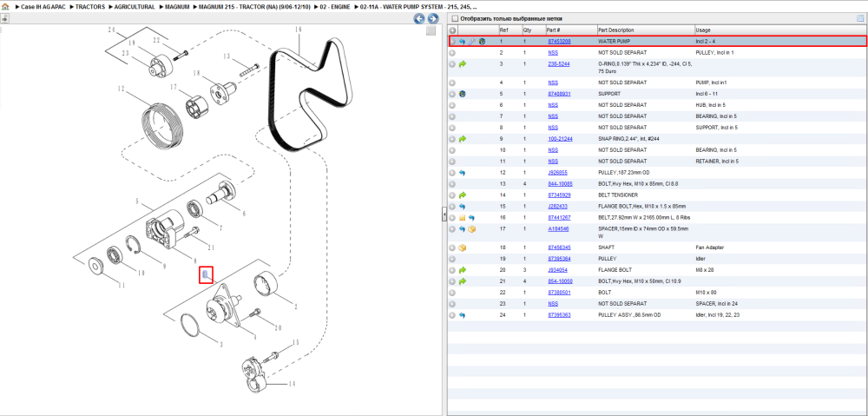Click the gray circle on row 10 BEARING
868x416 pixels.
pos(452,150)
